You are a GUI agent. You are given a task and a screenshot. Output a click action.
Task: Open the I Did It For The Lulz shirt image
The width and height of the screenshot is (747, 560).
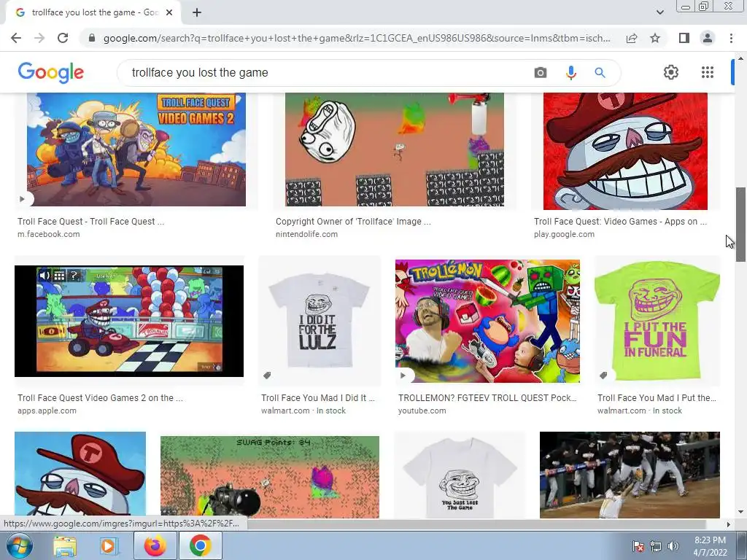tap(320, 321)
